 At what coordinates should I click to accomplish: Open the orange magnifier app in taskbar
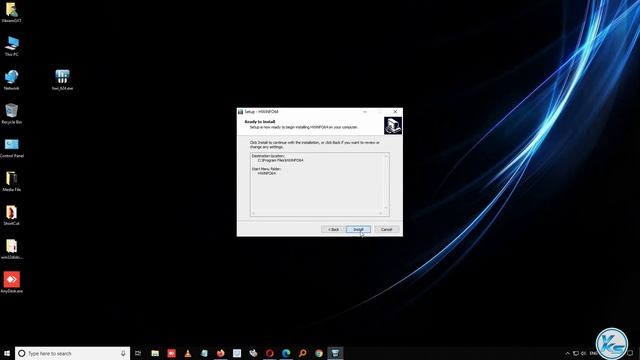click(302, 353)
